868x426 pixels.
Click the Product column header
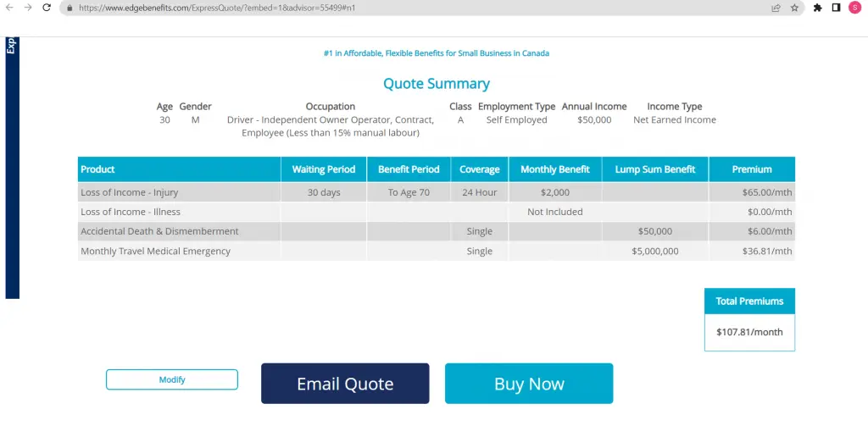179,169
